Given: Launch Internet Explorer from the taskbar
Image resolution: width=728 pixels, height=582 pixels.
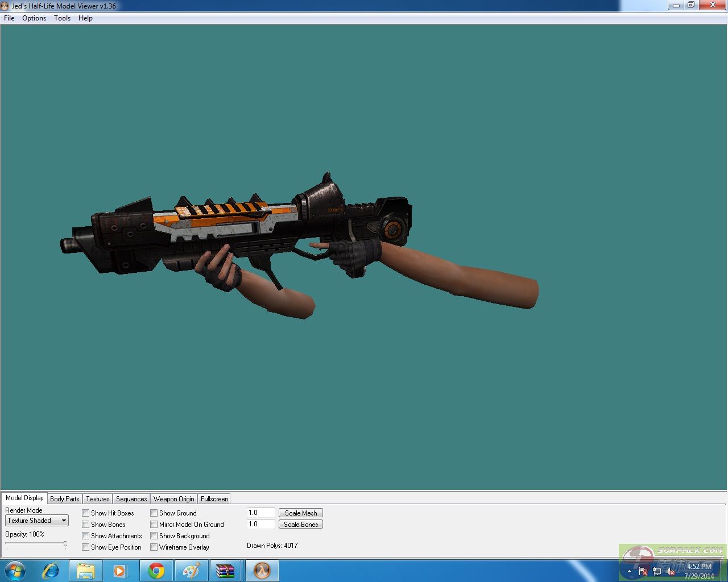Looking at the screenshot, I should [51, 571].
